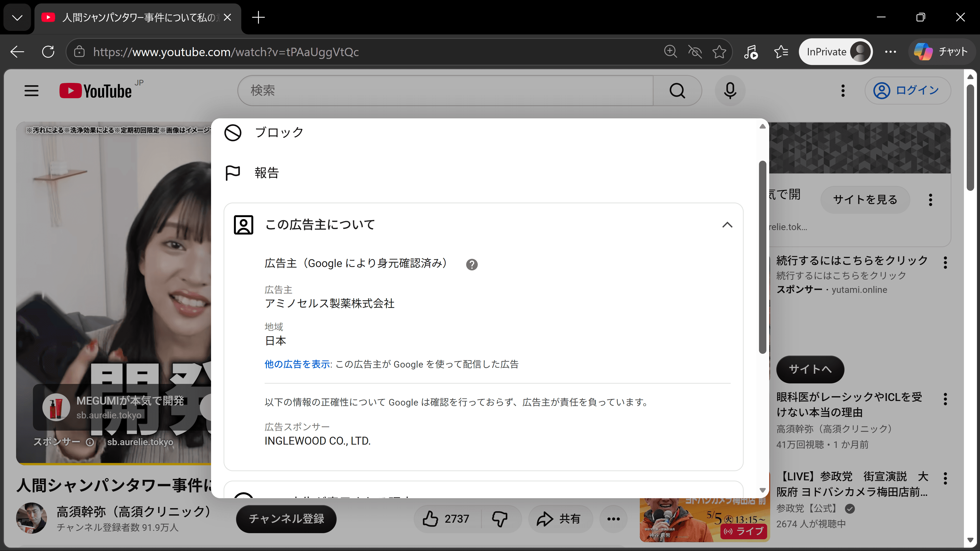View site information lock icon
This screenshot has height=551, width=980.
(79, 52)
